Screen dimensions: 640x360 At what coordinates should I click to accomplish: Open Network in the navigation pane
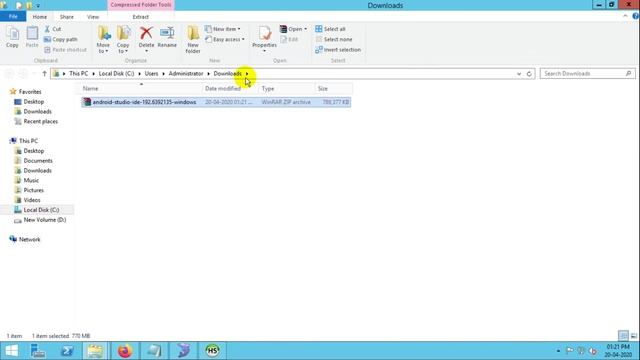[x=29, y=240]
